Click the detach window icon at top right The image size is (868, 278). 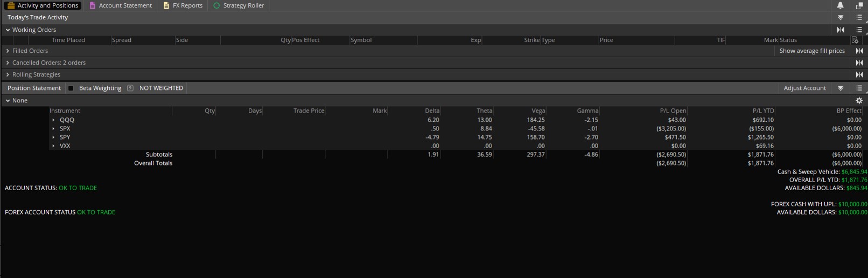pos(859,5)
